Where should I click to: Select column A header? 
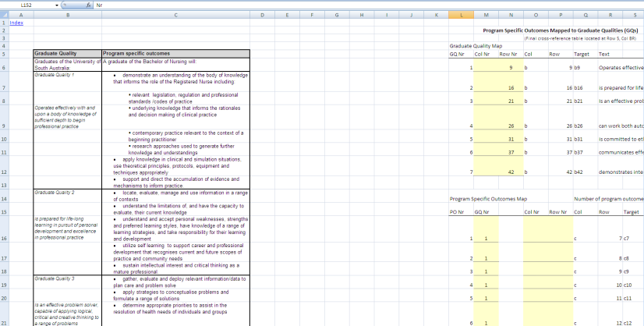point(21,16)
